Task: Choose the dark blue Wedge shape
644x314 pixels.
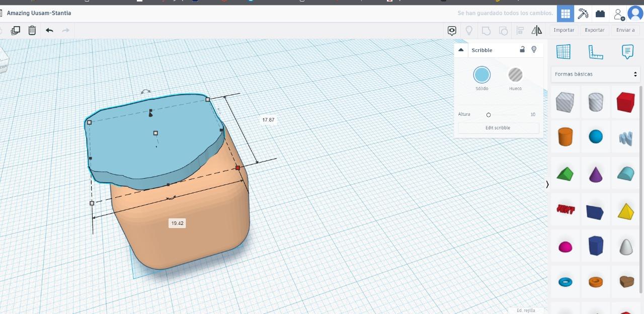Action: coord(595,212)
